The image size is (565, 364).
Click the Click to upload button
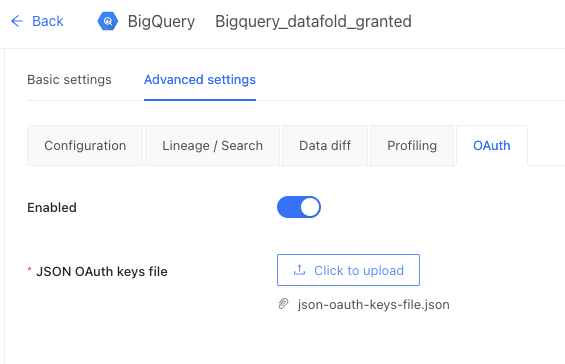348,270
